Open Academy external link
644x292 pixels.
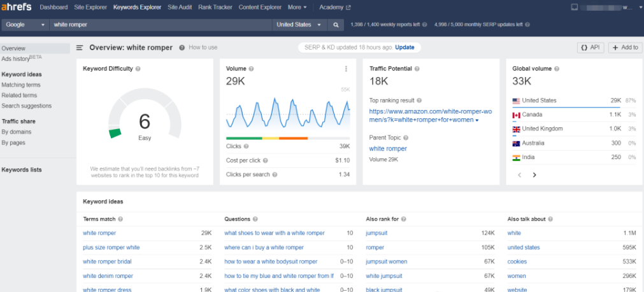click(334, 8)
